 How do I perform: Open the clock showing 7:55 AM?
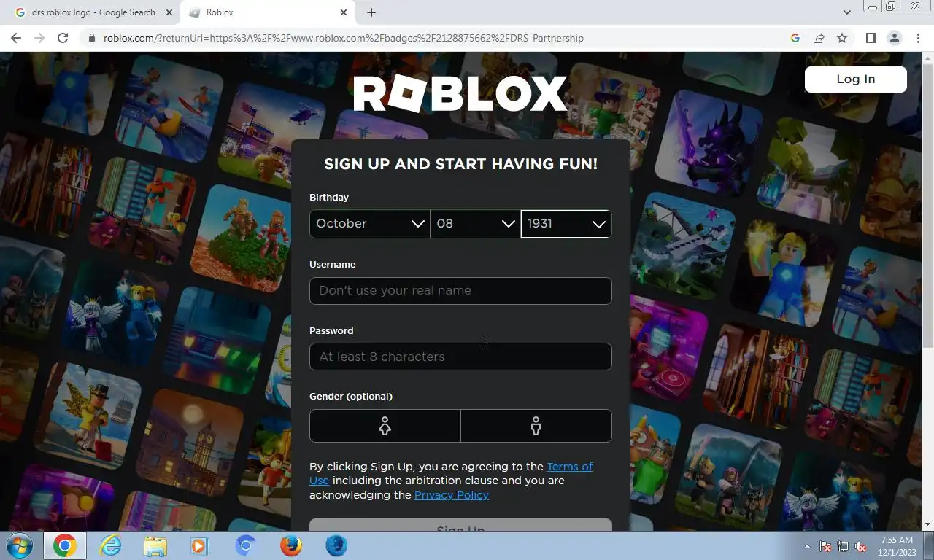tap(897, 546)
